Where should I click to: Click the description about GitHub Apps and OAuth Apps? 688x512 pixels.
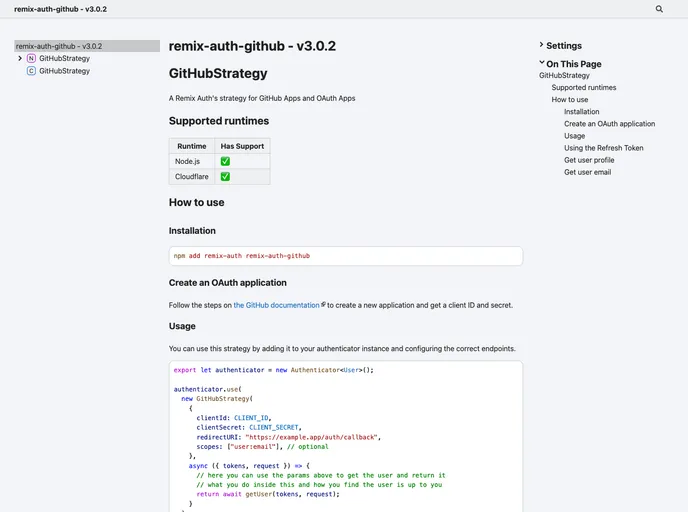click(262, 98)
